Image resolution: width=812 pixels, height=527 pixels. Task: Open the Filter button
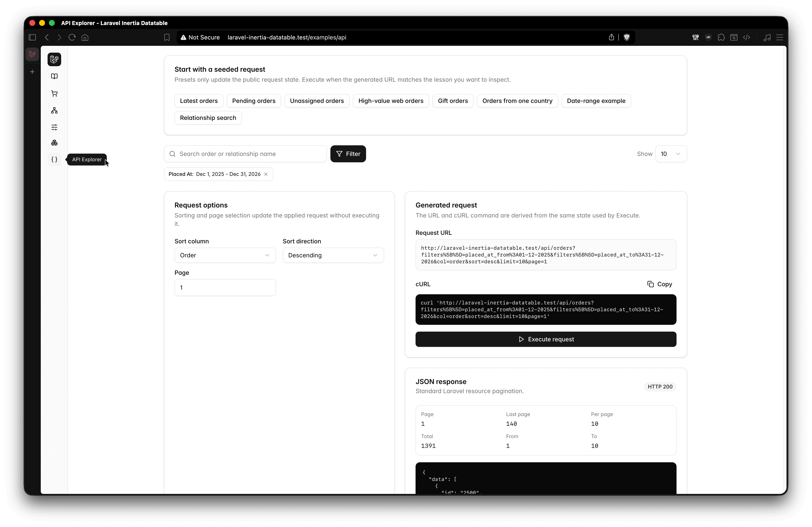coord(348,154)
